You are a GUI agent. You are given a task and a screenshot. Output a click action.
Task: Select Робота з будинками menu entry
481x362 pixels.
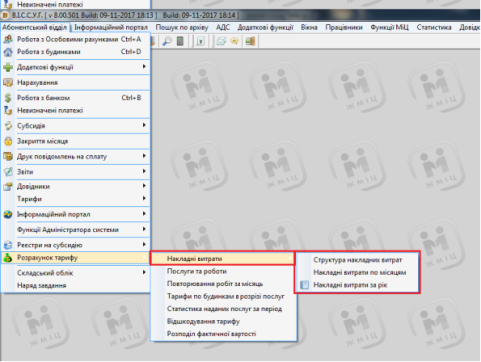[76, 52]
